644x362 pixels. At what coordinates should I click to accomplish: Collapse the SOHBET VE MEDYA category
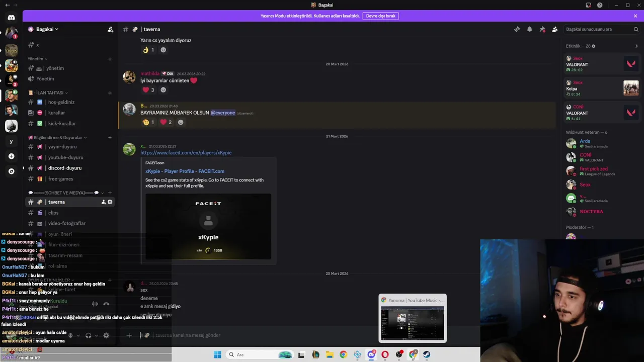[66, 193]
